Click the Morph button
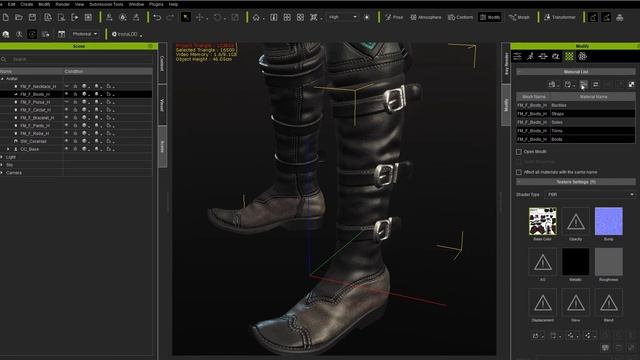Image resolution: width=640 pixels, height=360 pixels. (519, 17)
